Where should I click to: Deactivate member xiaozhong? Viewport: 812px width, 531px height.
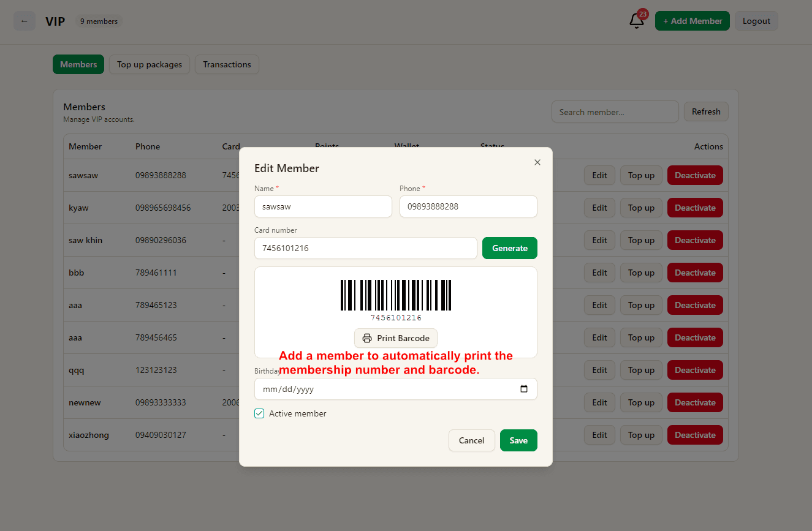pos(695,435)
